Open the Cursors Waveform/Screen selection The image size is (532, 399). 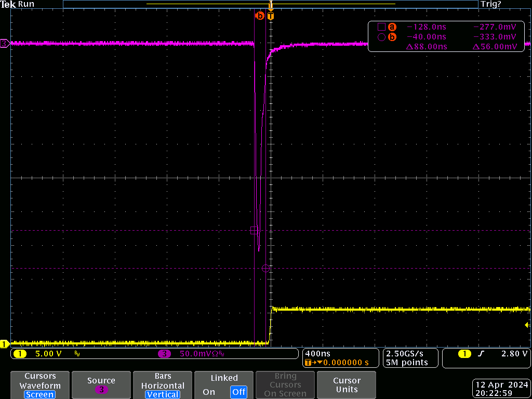40,385
